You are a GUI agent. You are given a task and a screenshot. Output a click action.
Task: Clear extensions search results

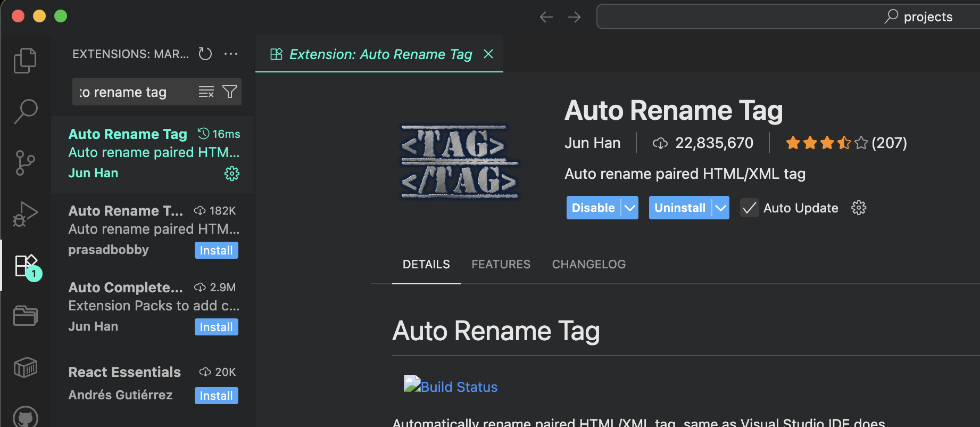(x=206, y=92)
